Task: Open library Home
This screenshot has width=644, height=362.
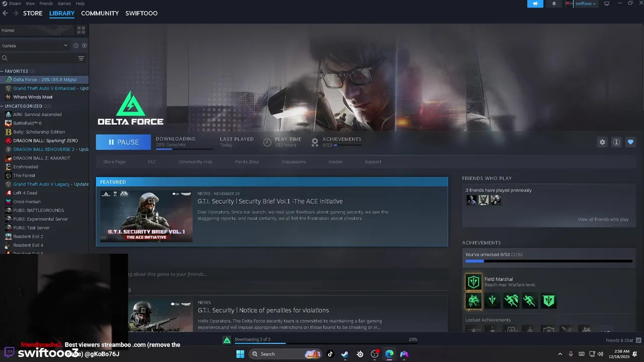Action: pos(37,30)
